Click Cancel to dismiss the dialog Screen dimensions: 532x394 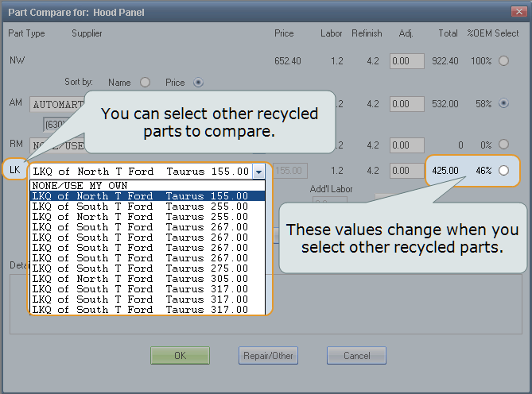(x=356, y=356)
